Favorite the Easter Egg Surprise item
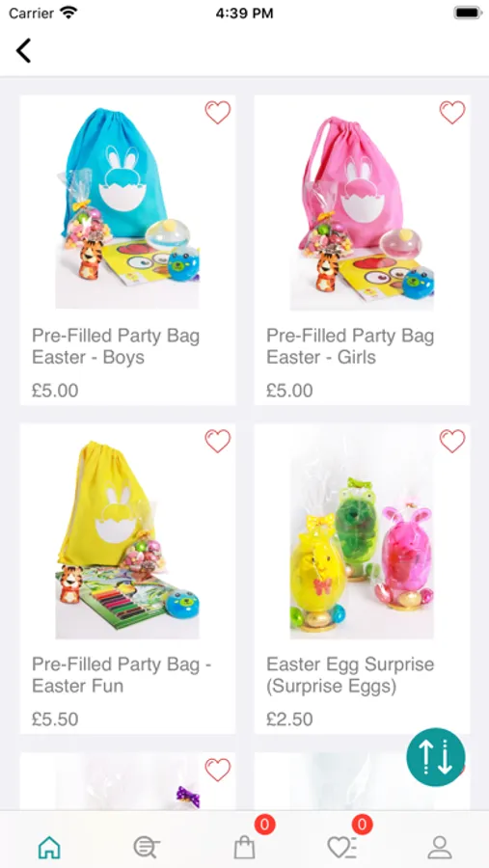 [x=452, y=441]
